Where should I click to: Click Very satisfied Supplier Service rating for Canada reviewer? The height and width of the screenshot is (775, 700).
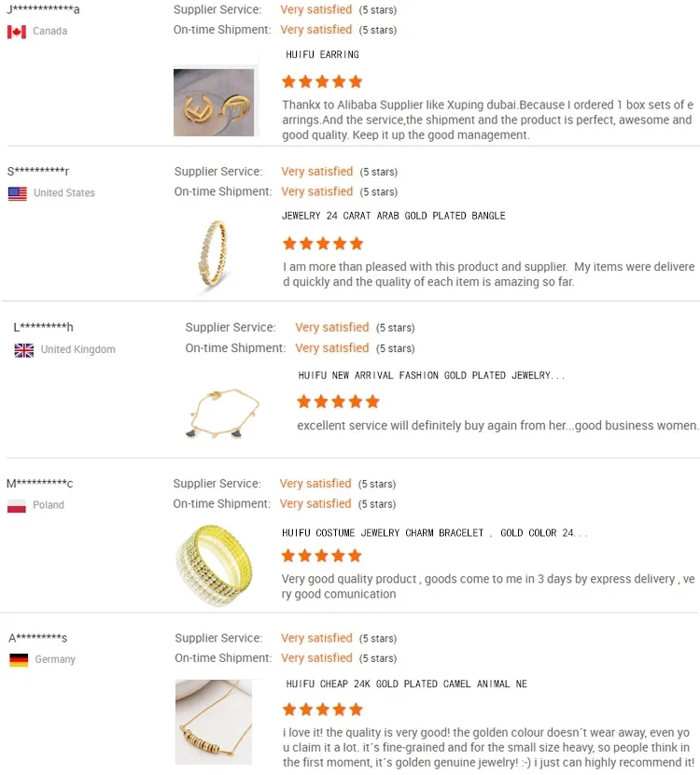pyautogui.click(x=315, y=9)
